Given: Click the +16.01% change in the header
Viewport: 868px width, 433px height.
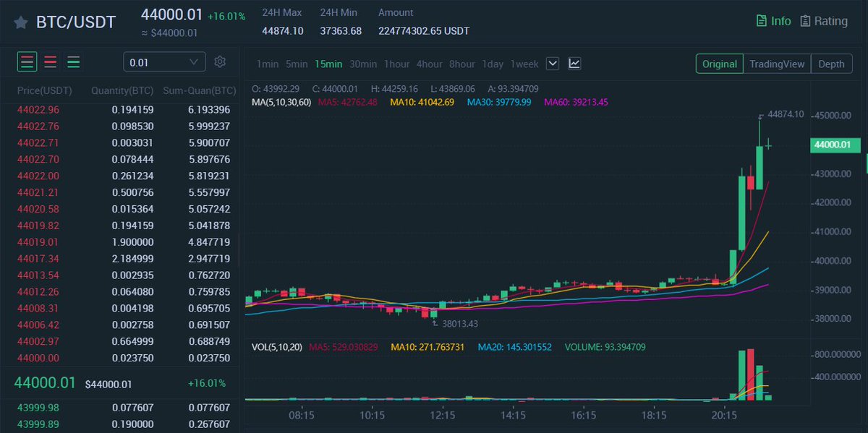Looking at the screenshot, I should click(x=226, y=16).
